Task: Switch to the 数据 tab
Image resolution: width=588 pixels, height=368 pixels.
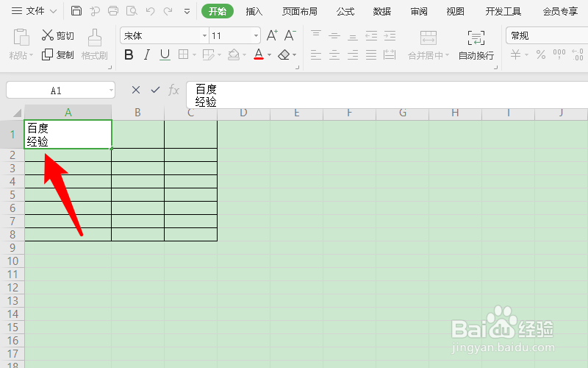Action: (x=381, y=12)
